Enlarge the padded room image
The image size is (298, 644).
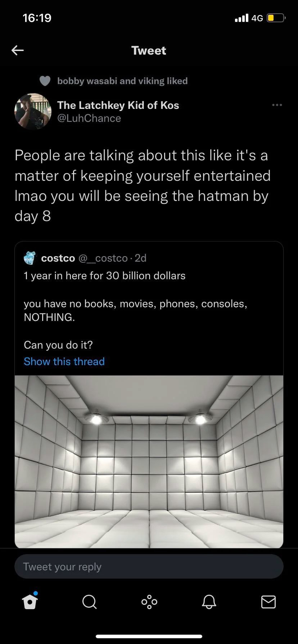coord(149,462)
